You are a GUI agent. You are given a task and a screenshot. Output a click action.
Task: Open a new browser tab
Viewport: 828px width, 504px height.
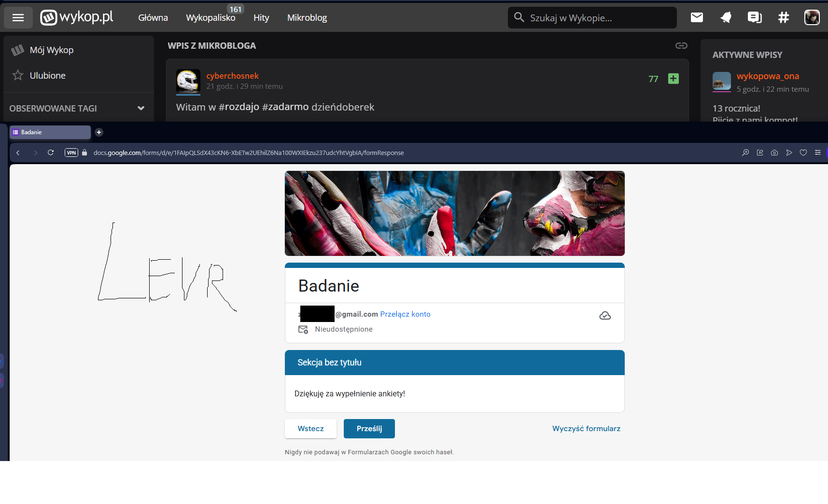99,132
